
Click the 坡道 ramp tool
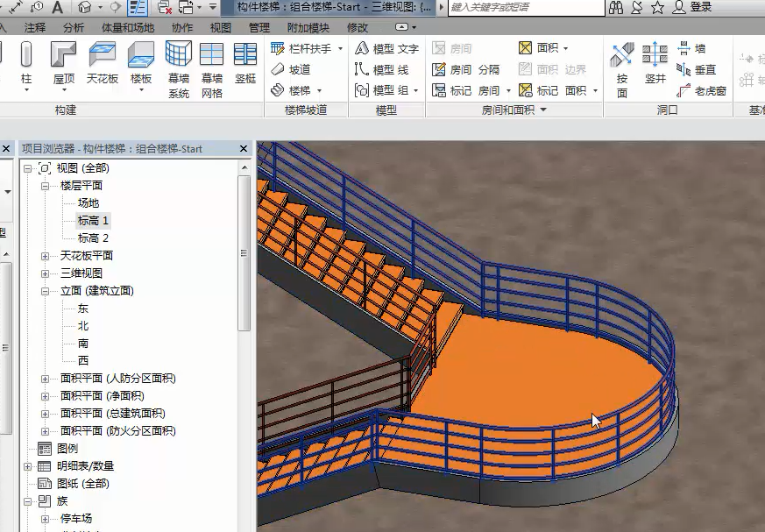pos(290,69)
